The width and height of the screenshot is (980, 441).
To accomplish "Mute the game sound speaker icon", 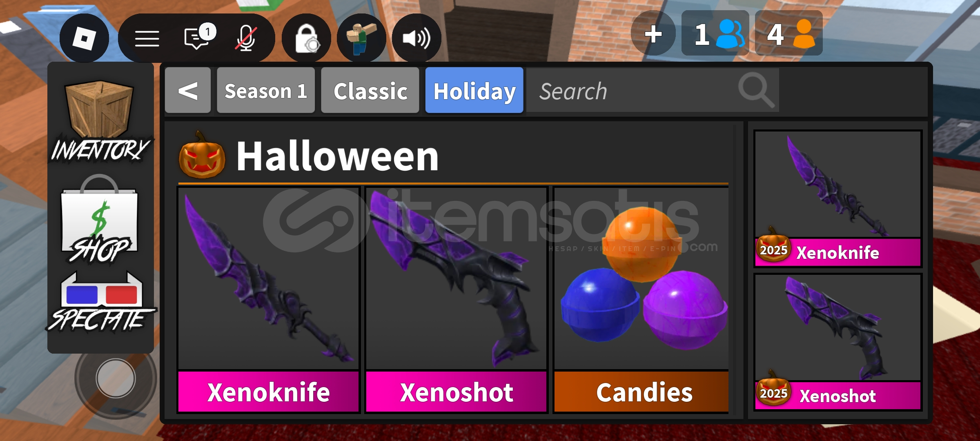I will click(416, 38).
